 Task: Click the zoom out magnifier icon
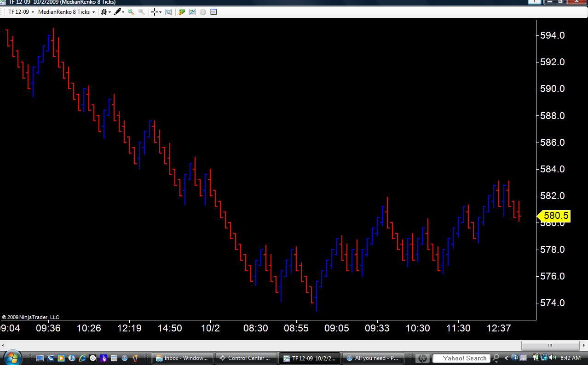(x=142, y=12)
